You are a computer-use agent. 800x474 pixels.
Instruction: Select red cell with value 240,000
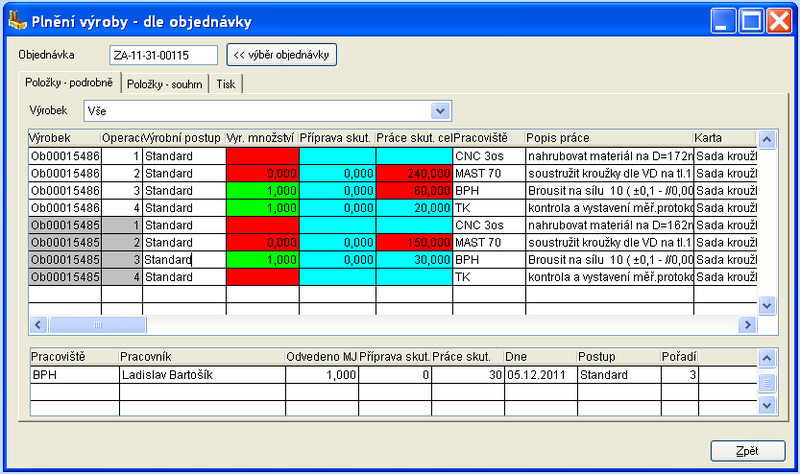414,173
